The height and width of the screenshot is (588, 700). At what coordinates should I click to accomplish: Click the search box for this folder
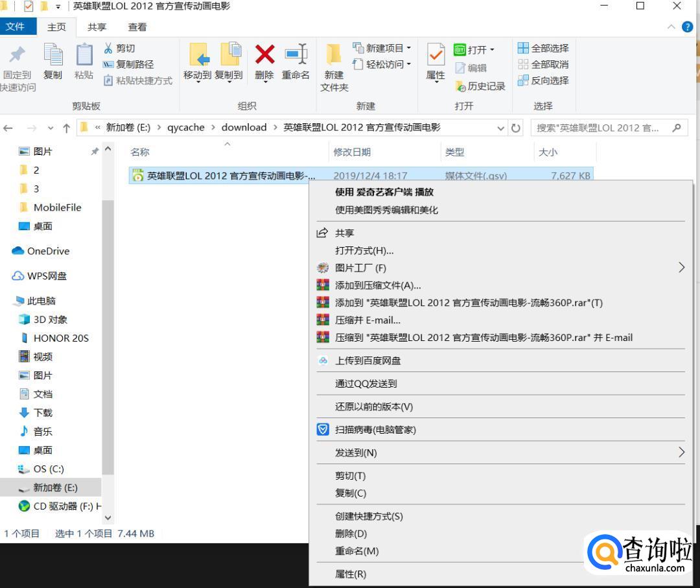tap(609, 128)
